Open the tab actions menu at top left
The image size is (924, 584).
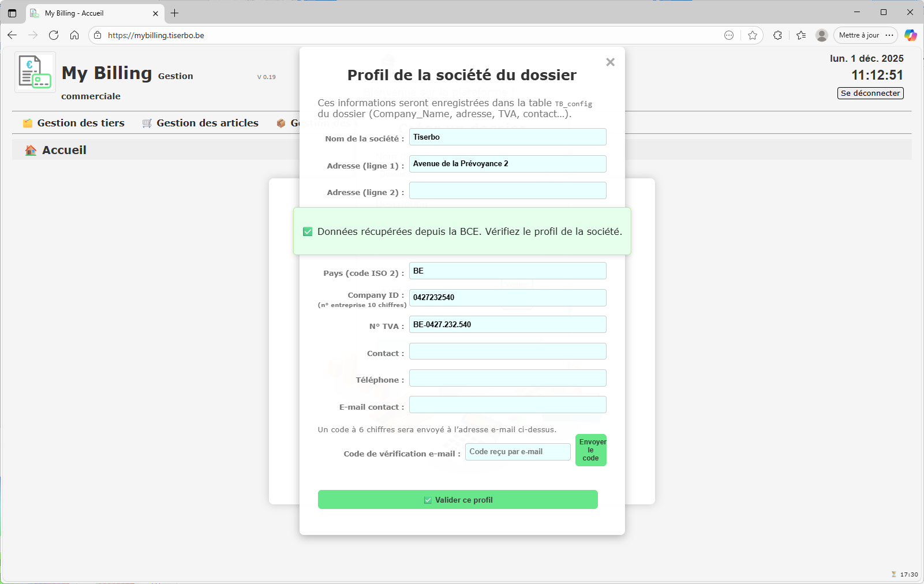12,13
